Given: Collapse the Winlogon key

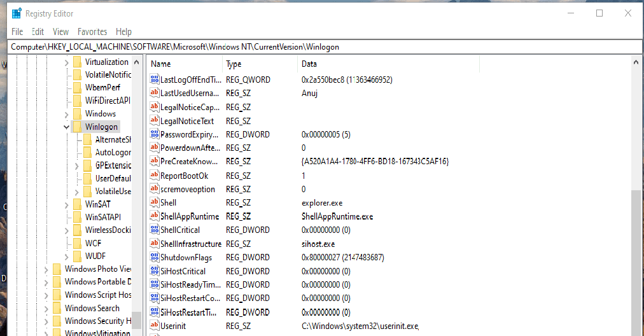Looking at the screenshot, I should point(67,127).
